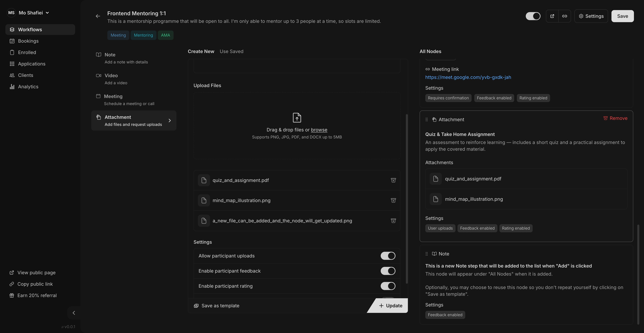Collapse the sidebar with chevron button
This screenshot has width=644, height=333.
tap(74, 313)
